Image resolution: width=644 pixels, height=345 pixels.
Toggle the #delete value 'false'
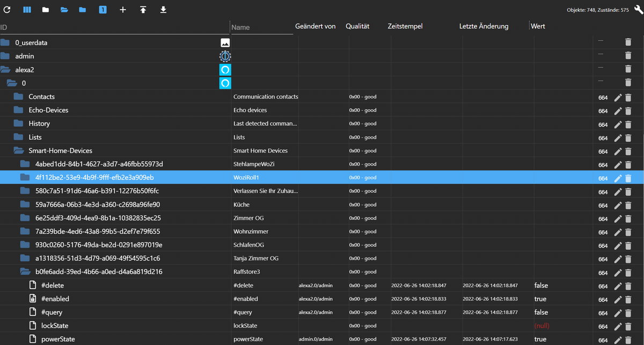[541, 285]
